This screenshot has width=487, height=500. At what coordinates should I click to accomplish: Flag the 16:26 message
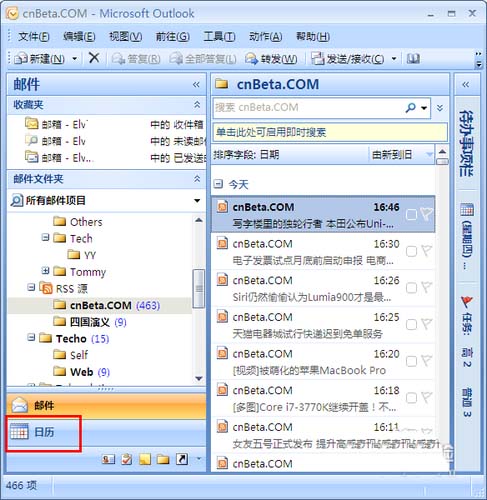coord(426,287)
